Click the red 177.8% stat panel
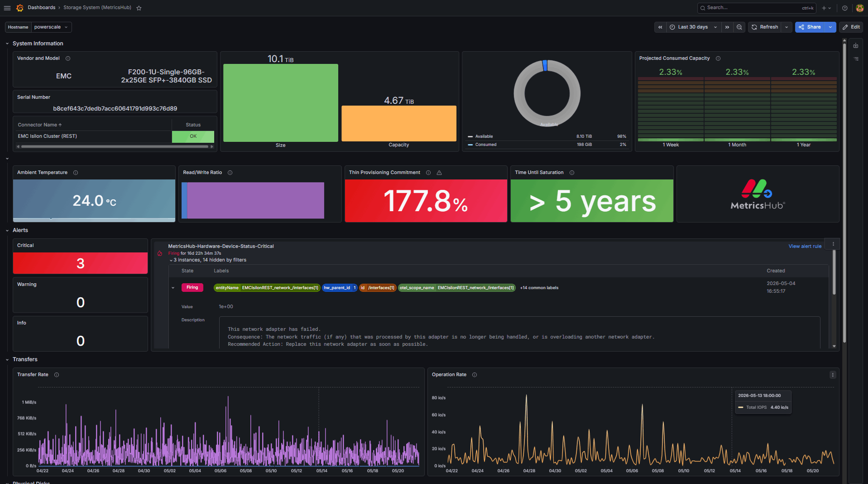Viewport: 868px width, 484px height. (x=426, y=201)
